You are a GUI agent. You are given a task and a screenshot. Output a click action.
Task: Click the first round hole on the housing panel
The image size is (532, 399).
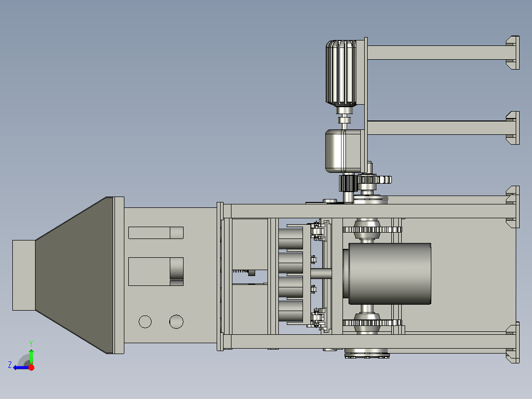pyautogui.click(x=145, y=321)
